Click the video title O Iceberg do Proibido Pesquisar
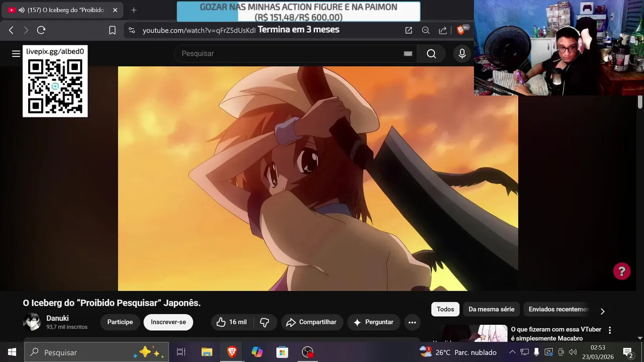644x362 pixels. 112,303
